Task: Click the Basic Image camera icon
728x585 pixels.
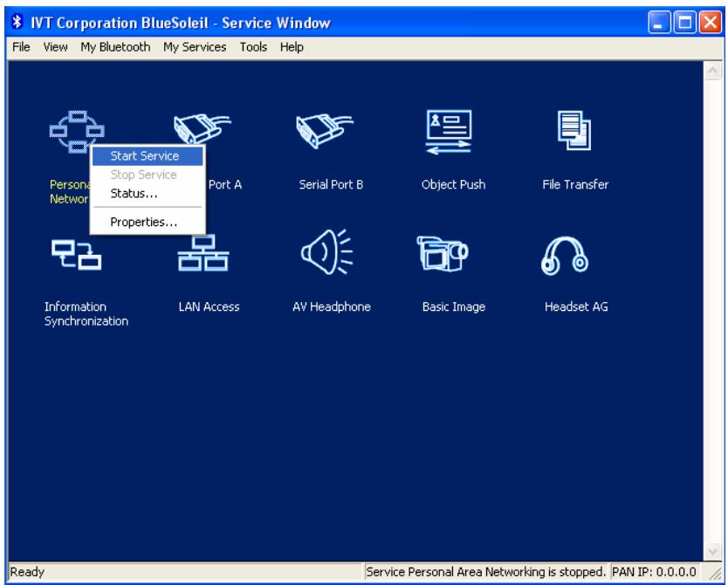Action: point(442,253)
